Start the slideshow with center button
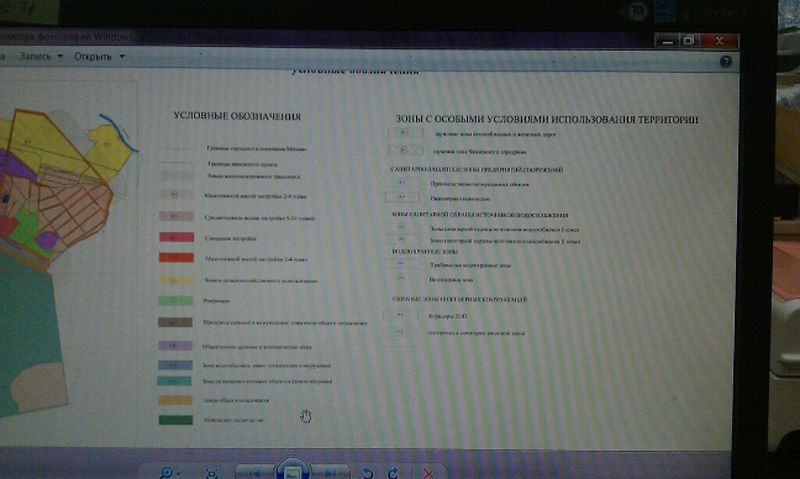This screenshot has height=479, width=800. (292, 470)
